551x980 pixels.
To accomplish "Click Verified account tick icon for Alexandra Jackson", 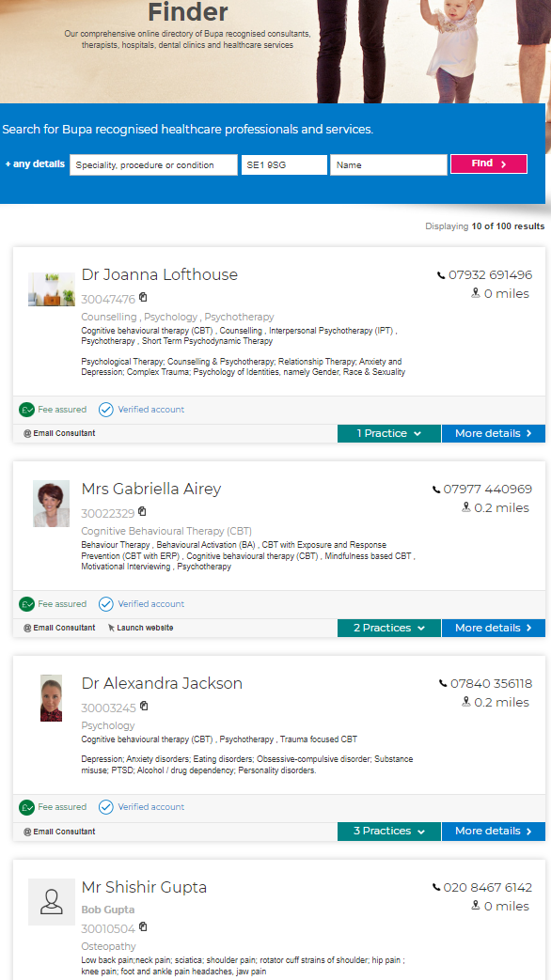I will 106,807.
